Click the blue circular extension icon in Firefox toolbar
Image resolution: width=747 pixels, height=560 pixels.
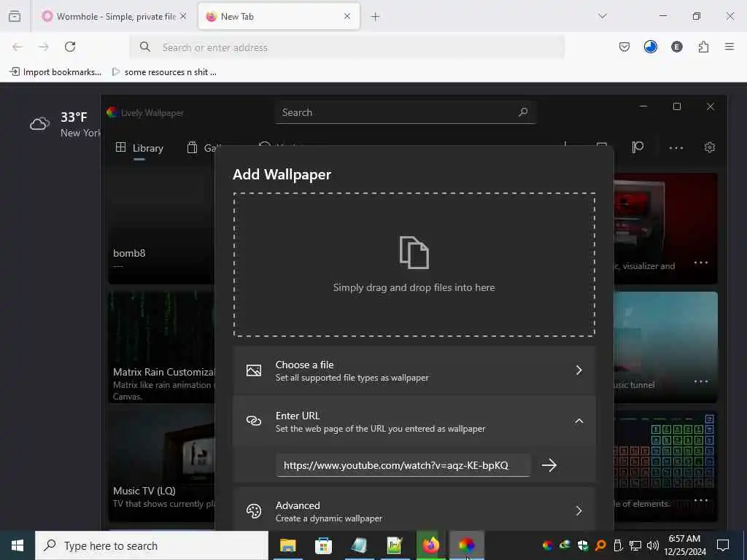coord(650,47)
